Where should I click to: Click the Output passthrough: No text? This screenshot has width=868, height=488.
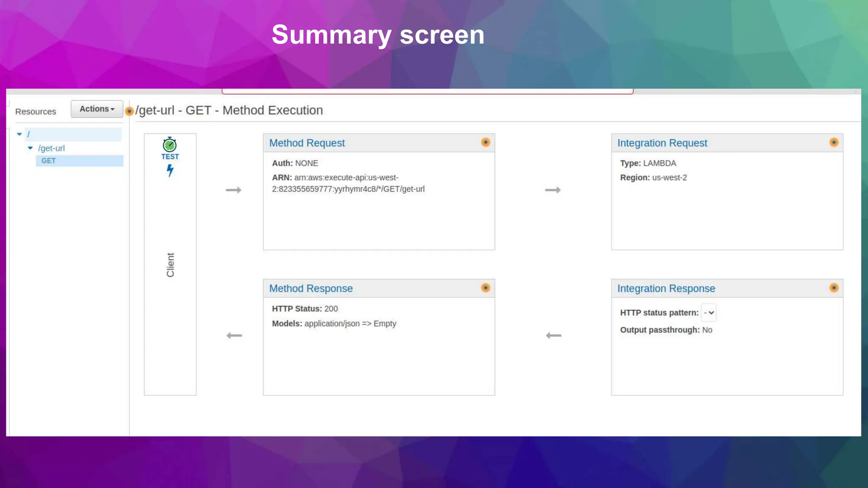coord(666,330)
